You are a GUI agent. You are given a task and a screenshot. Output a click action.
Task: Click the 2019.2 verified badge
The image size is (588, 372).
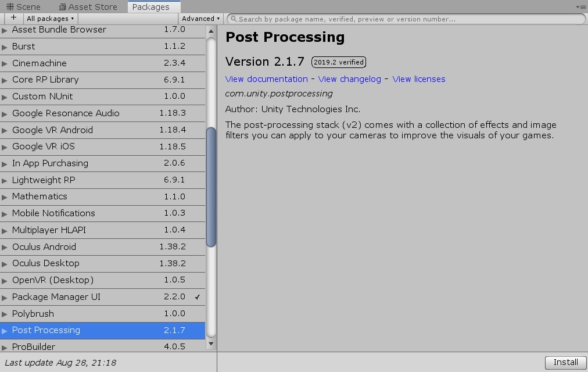click(339, 62)
